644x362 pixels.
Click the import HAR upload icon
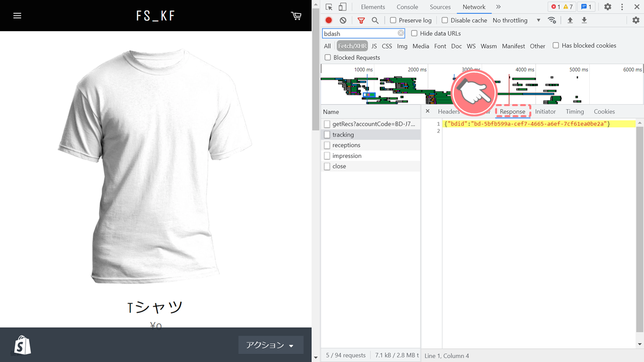click(x=570, y=20)
